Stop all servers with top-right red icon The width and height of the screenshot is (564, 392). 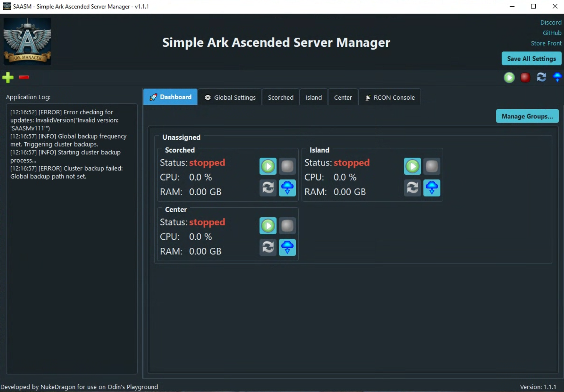coord(525,78)
